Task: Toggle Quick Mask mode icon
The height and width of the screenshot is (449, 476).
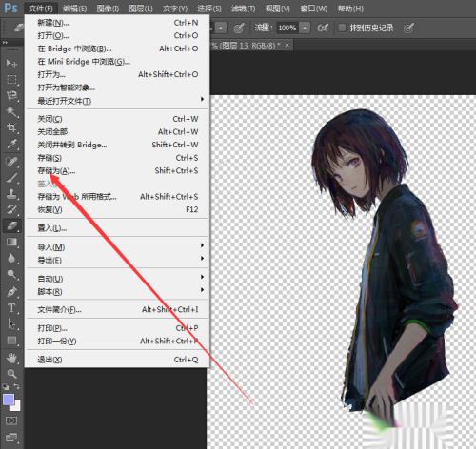Action: tap(11, 420)
